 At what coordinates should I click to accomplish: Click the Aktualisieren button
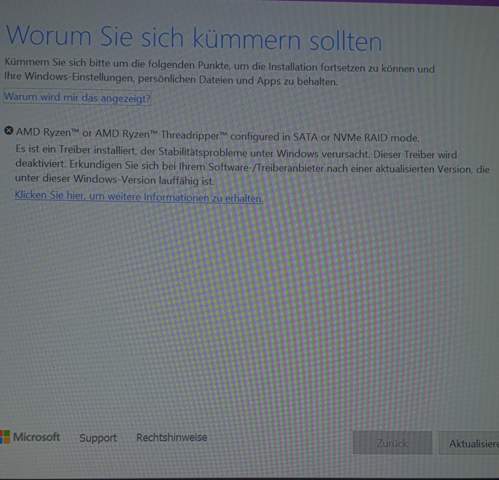click(469, 443)
